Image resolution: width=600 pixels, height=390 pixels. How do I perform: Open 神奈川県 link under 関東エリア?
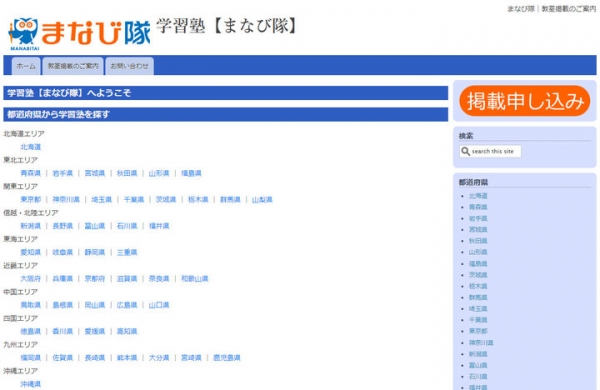point(66,200)
